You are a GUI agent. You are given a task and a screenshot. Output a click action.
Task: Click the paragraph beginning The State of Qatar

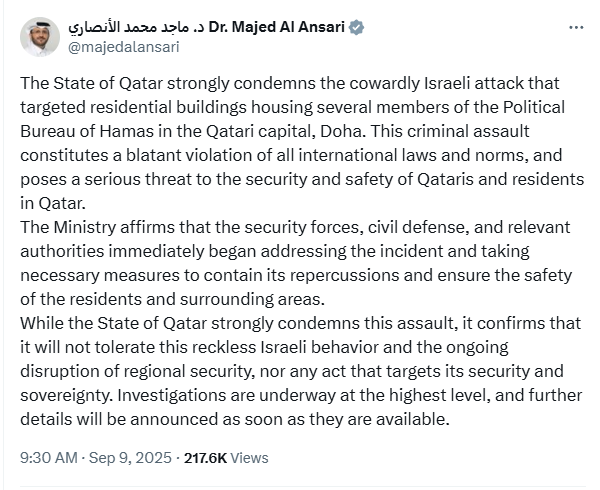pos(302,143)
